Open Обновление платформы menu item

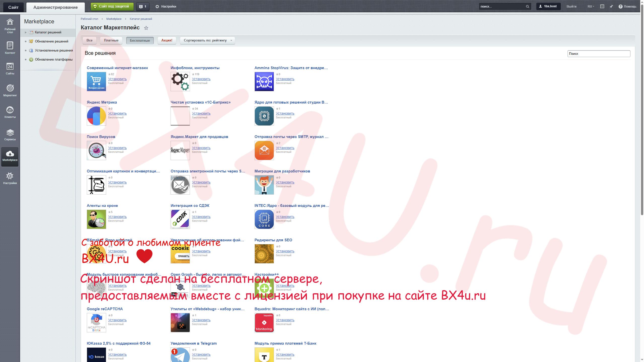tap(54, 59)
